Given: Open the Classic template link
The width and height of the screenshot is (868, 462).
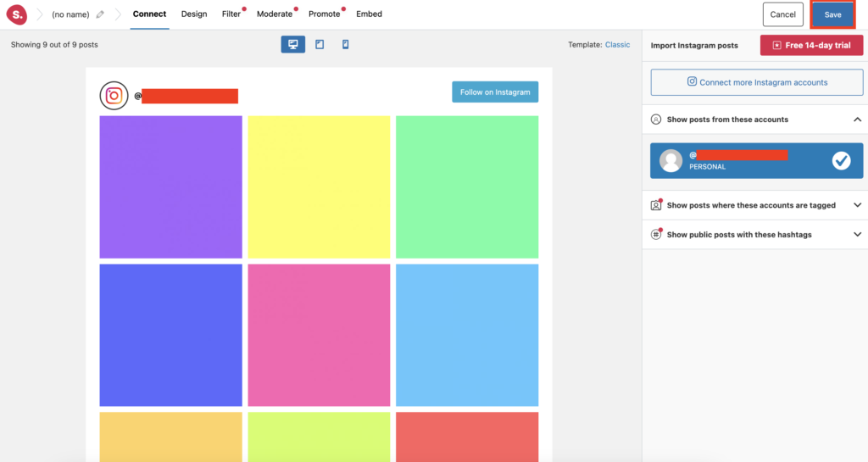Looking at the screenshot, I should tap(617, 45).
